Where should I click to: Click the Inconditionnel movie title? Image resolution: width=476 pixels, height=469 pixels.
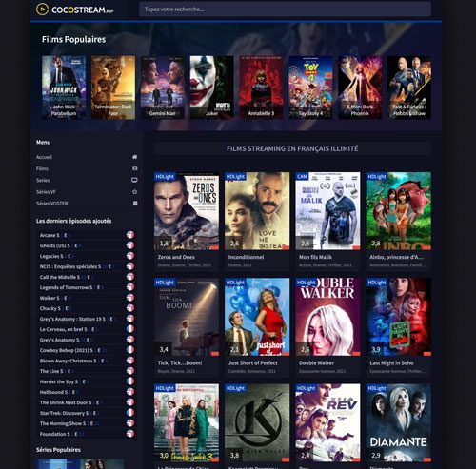click(x=246, y=257)
